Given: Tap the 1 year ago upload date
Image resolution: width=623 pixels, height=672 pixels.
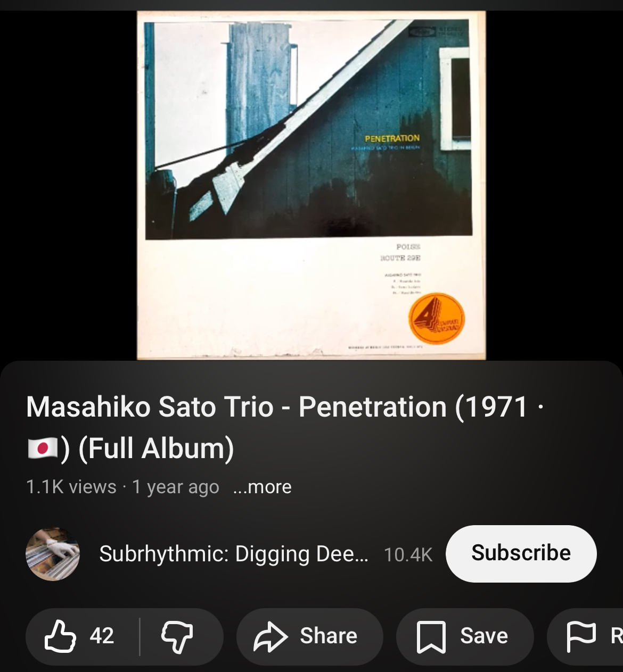Looking at the screenshot, I should pyautogui.click(x=176, y=487).
